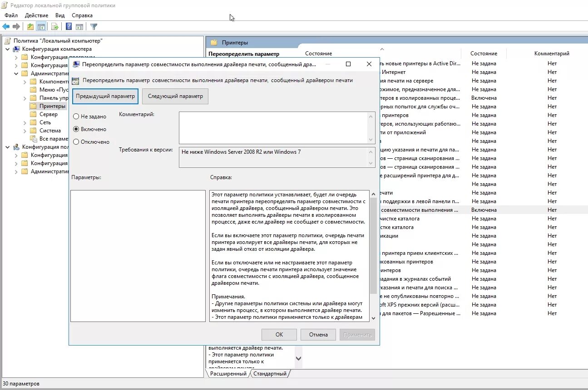The width and height of the screenshot is (588, 390).
Task: Open the Справка menu
Action: pyautogui.click(x=82, y=15)
